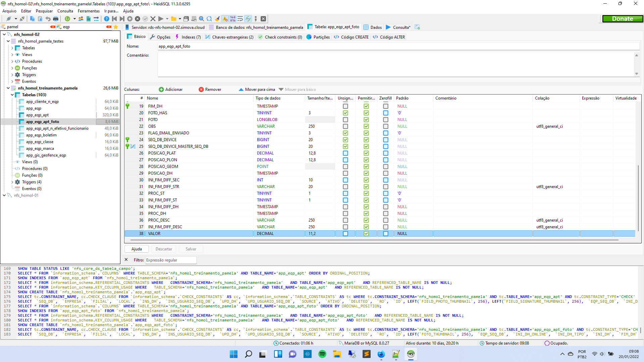Open the Ferramentas menu
Viewport: 644px width, 362px height.
89,11
